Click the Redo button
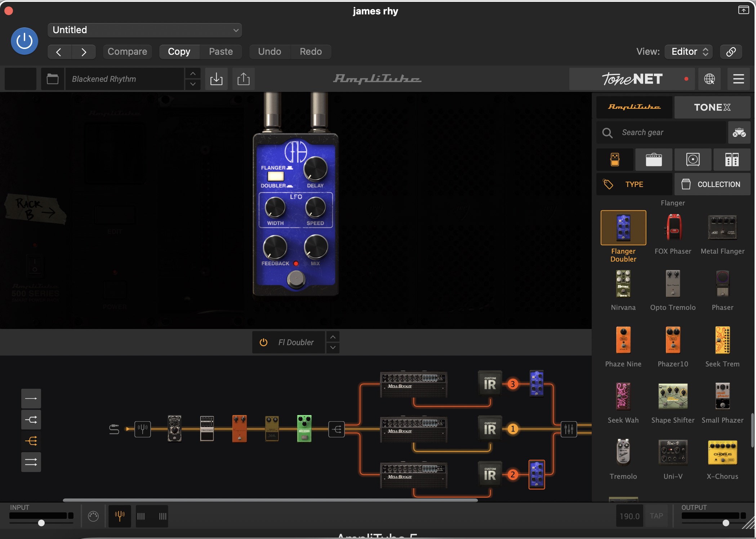Viewport: 756px width, 539px height. tap(311, 52)
